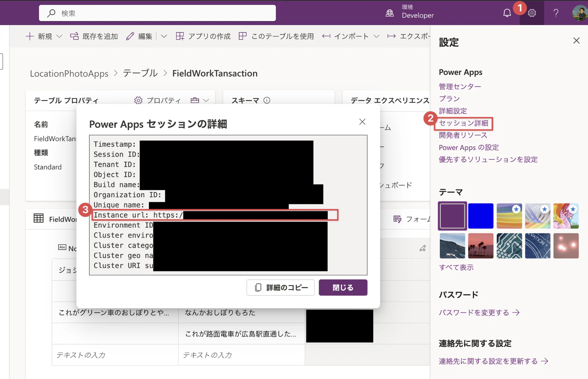Select the これがグリーン車のおしぼりとや... cell
This screenshot has height=379, width=588.
[115, 312]
